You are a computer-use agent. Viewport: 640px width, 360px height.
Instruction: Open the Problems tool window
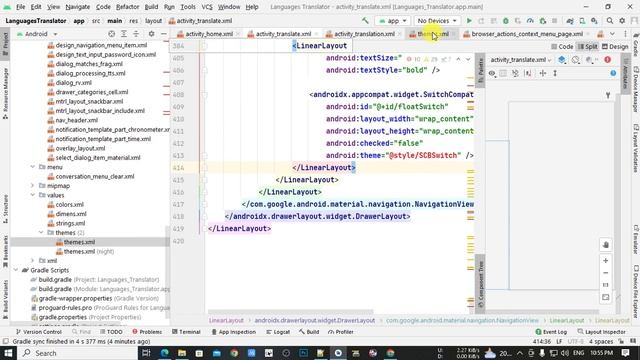point(147,332)
